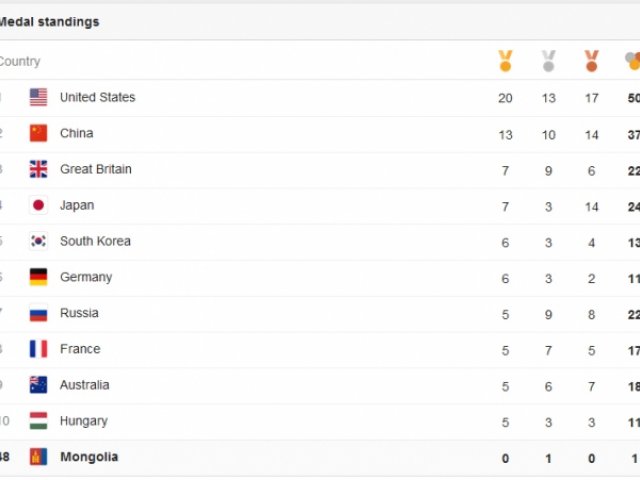640x480 pixels.
Task: Click the Medal standings heading
Action: point(49,22)
